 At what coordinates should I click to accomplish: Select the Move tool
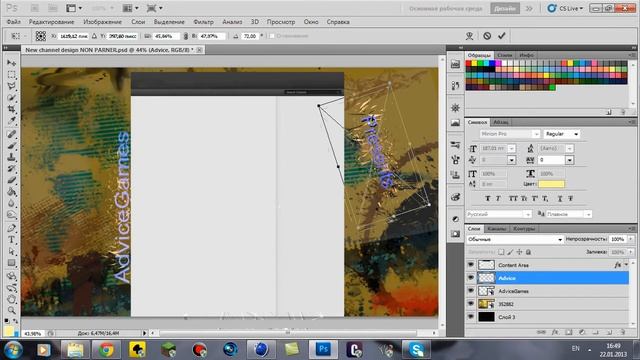click(x=11, y=63)
